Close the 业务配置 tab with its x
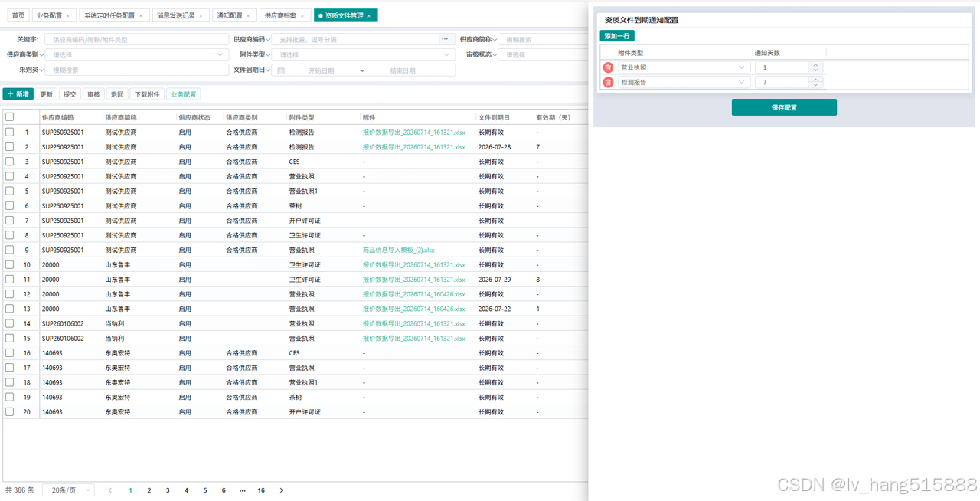This screenshot has height=501, width=980. [x=67, y=15]
